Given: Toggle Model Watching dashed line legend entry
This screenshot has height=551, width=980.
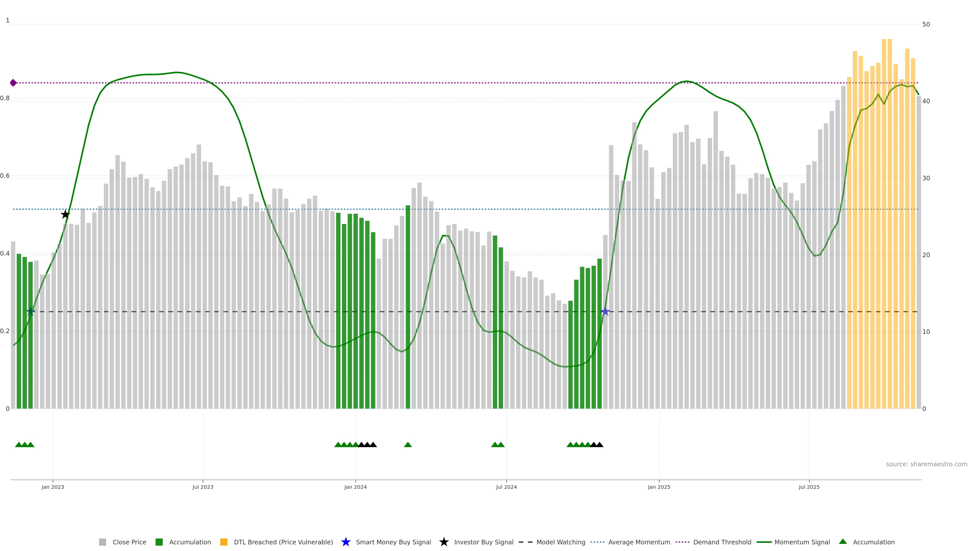Looking at the screenshot, I should 560,542.
